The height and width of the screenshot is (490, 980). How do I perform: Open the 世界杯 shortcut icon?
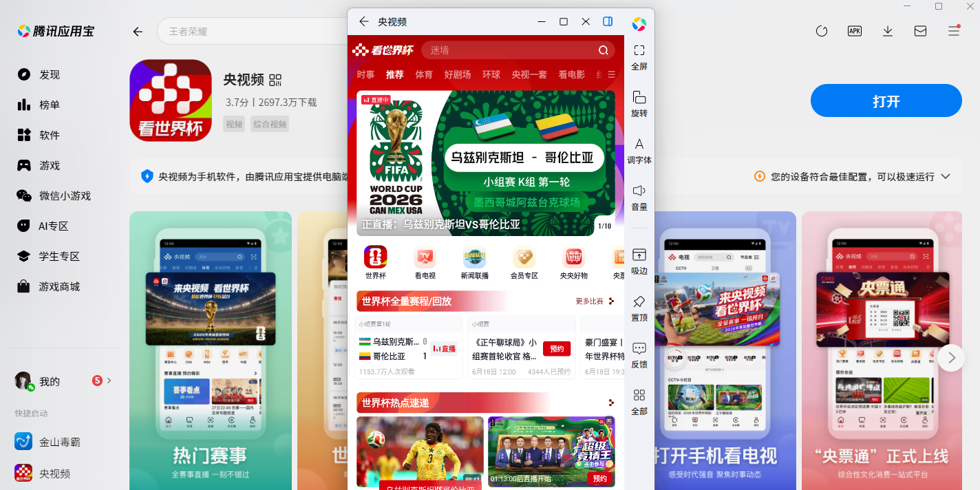click(376, 263)
